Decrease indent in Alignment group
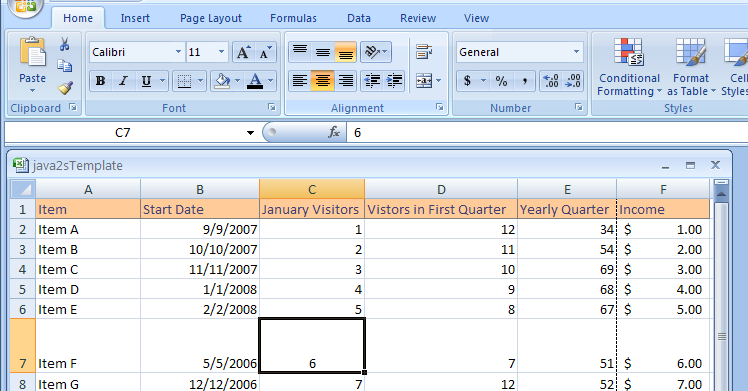This screenshot has width=748, height=391. click(372, 81)
